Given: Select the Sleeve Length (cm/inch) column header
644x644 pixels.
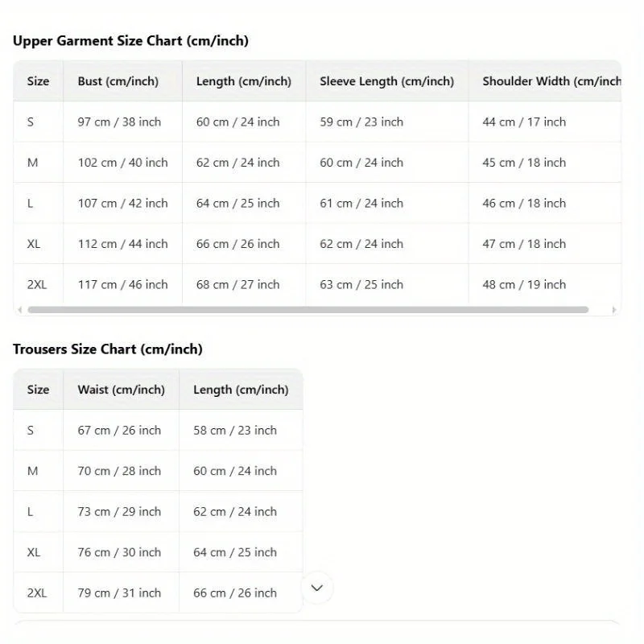Looking at the screenshot, I should pos(386,81).
